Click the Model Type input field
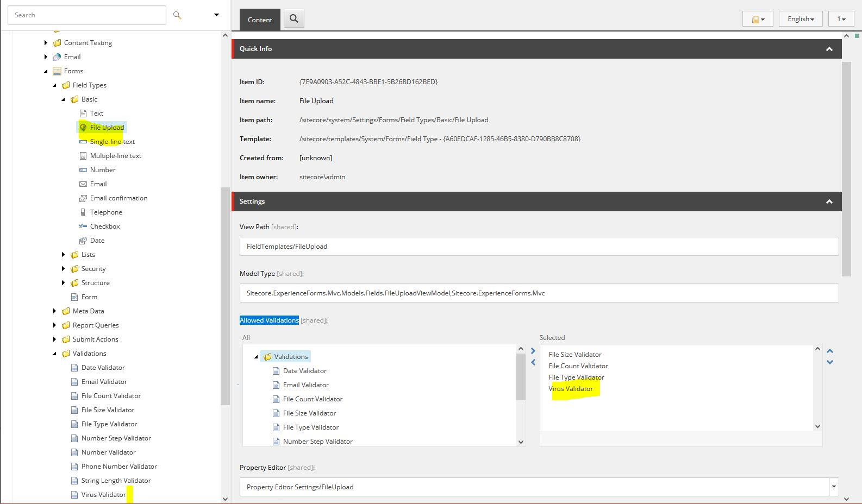Viewport: 862px width, 504px height. point(539,293)
